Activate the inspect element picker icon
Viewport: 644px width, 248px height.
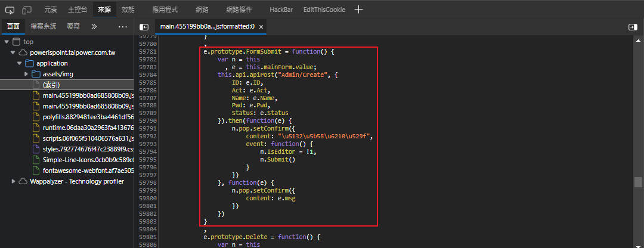[10, 10]
